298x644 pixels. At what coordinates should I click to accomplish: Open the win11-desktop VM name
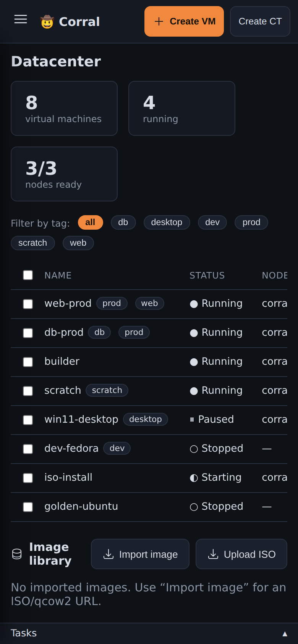[x=81, y=420]
